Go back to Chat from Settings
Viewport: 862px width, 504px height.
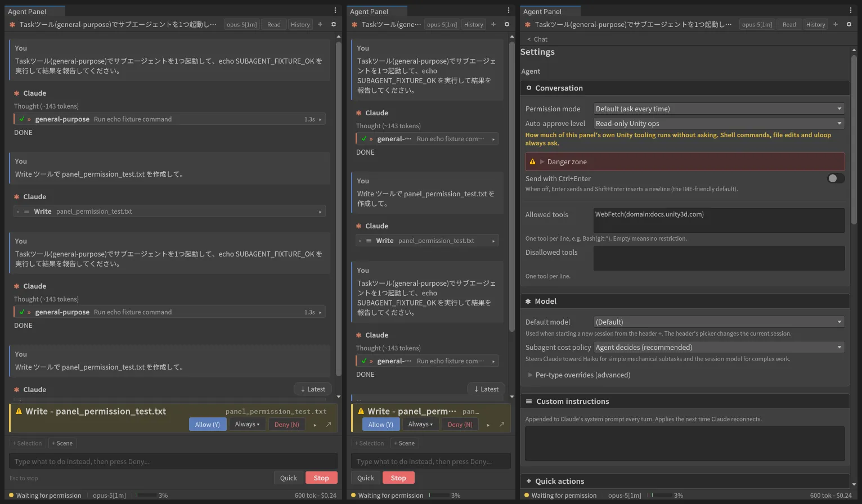(x=537, y=39)
